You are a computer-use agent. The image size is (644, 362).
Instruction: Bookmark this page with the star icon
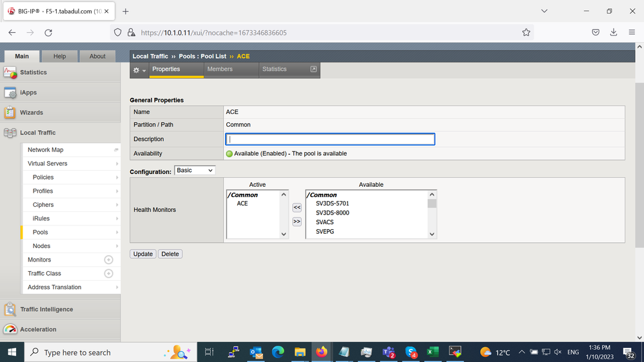coord(526,32)
